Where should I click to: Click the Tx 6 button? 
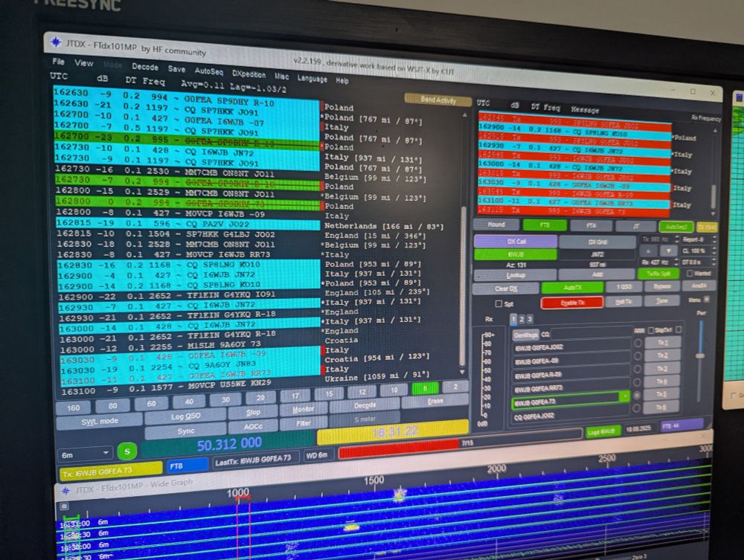click(661, 408)
